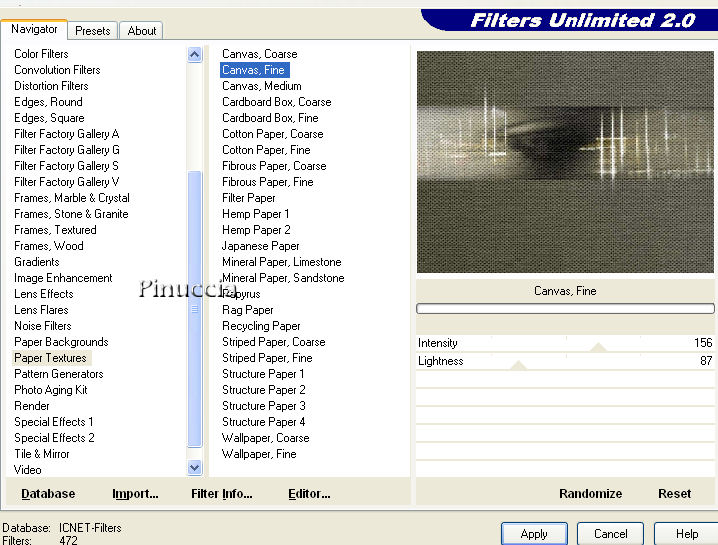Screen dimensions: 718x545
Task: Click the Apply button
Action: [534, 534]
